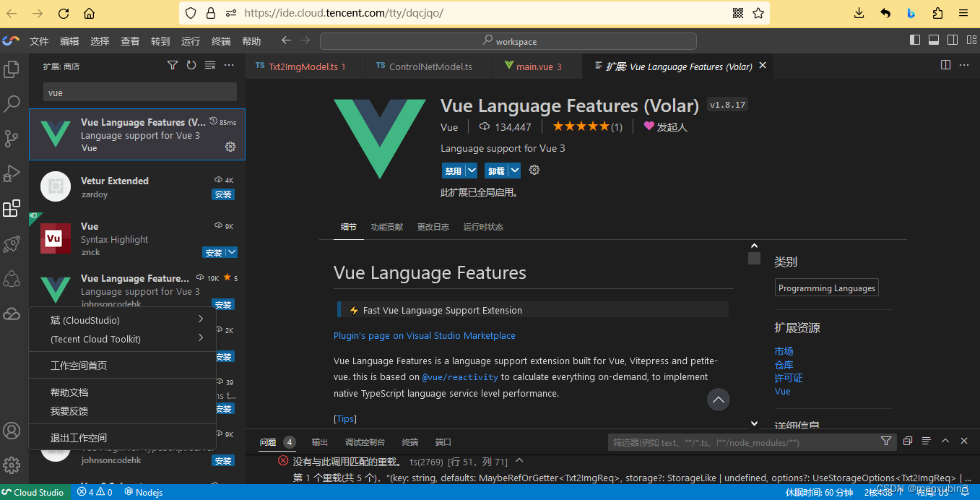Image resolution: width=980 pixels, height=500 pixels.
Task: Open the 更改日志 tab
Action: pyautogui.click(x=433, y=227)
